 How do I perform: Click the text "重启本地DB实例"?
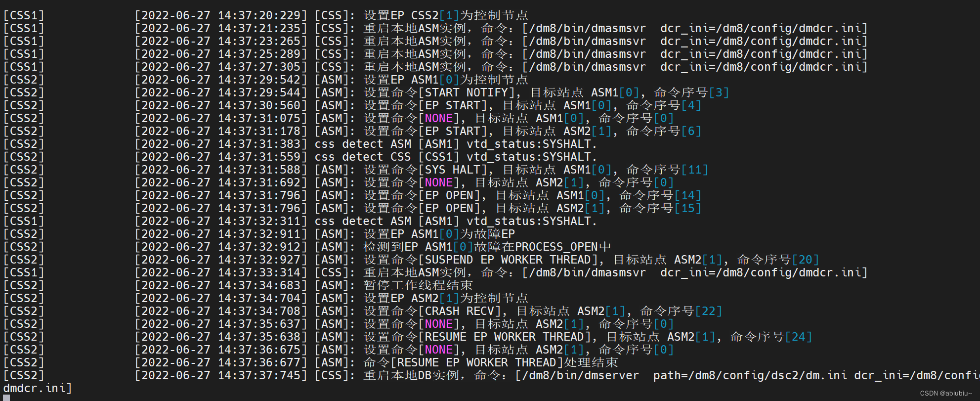[411, 376]
